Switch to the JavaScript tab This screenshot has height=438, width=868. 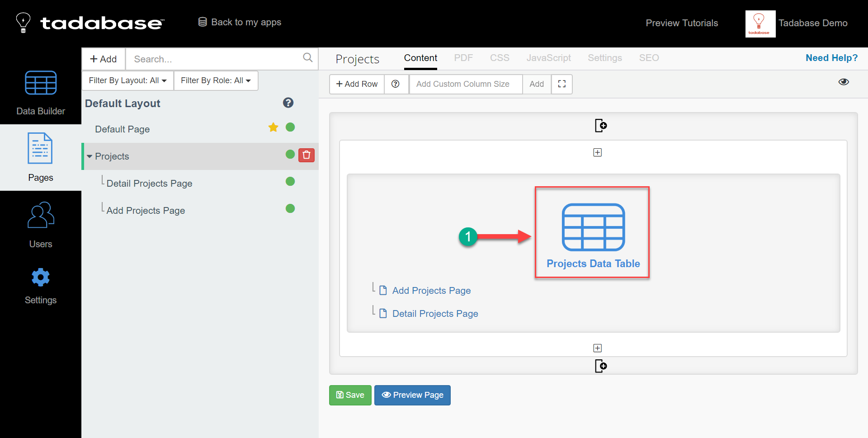click(548, 58)
